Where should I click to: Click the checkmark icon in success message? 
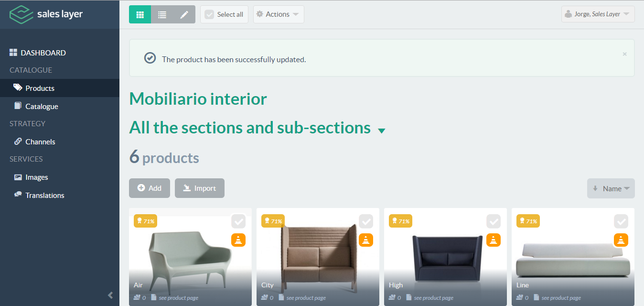[150, 58]
